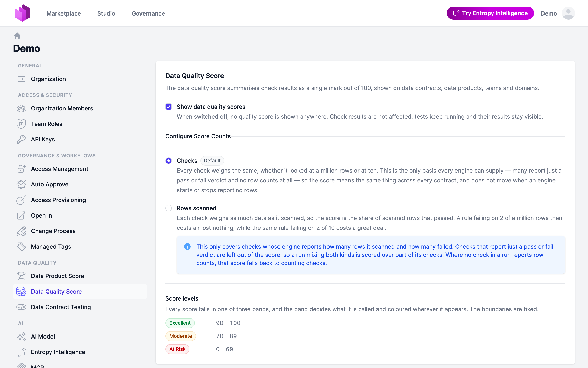Viewport: 588px width, 368px height.
Task: Click the Access Provisioning check icon
Action: coord(21,200)
